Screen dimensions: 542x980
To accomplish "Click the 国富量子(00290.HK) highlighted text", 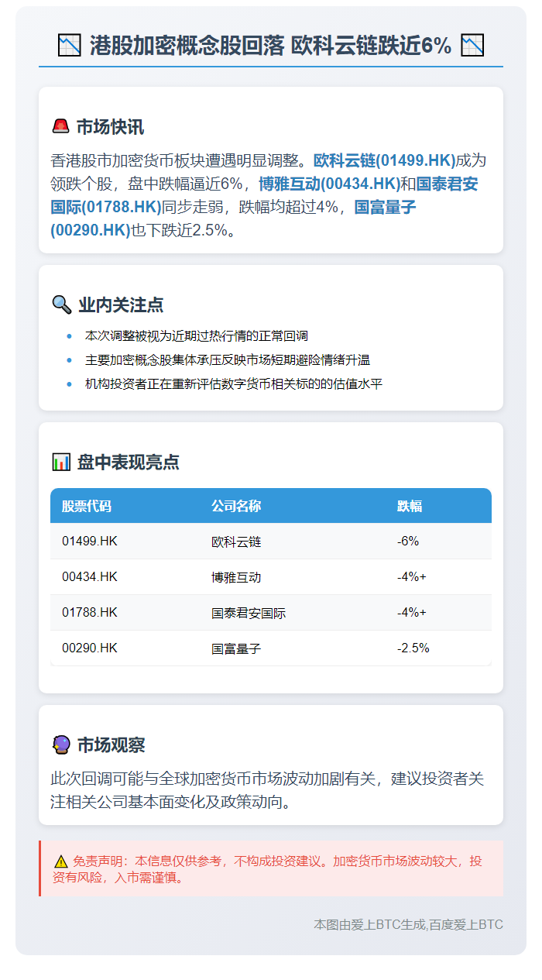I will (233, 219).
